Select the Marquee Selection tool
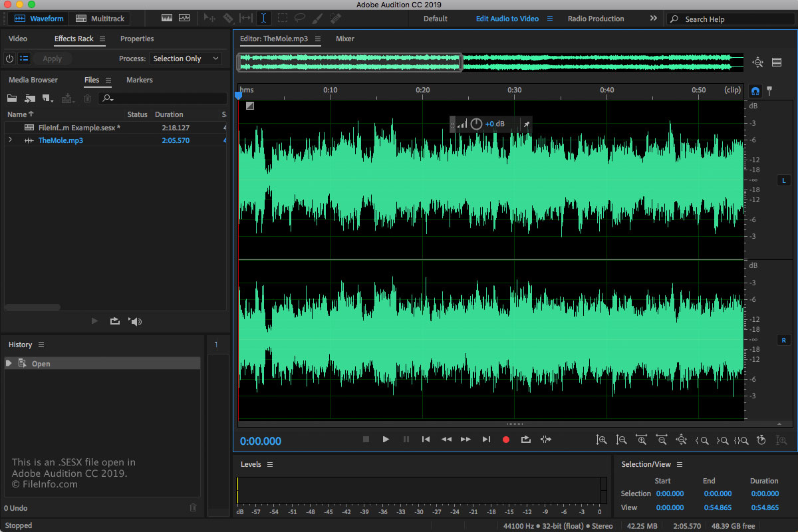 282,18
